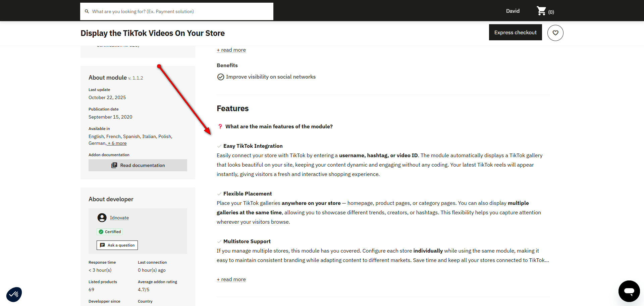Click 'Improve visibility on social networks' text
This screenshot has width=644, height=306.
tap(271, 77)
